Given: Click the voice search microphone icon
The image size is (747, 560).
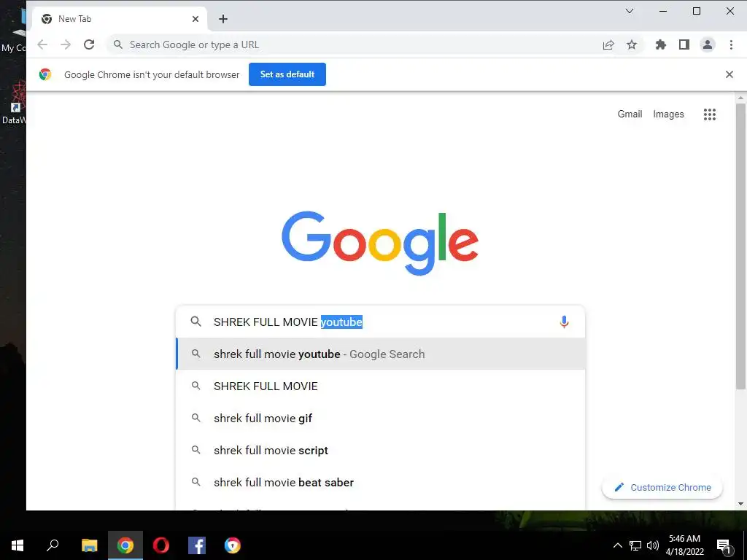Looking at the screenshot, I should point(564,322).
